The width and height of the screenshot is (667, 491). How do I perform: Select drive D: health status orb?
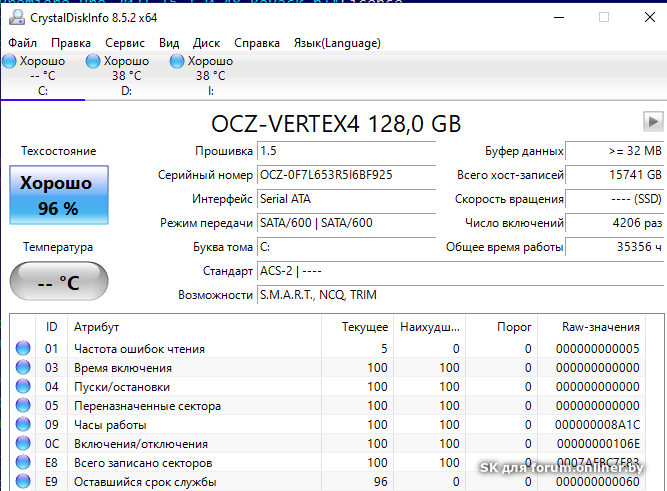(93, 62)
